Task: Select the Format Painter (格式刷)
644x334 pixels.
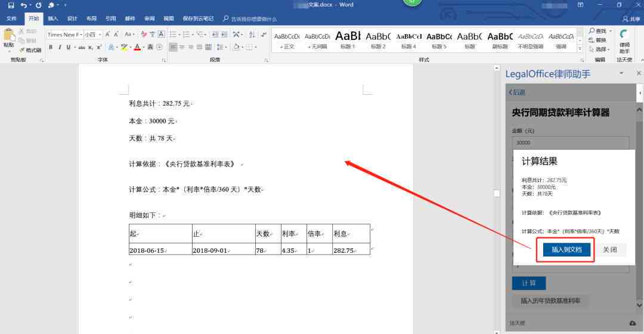Action: 30,50
